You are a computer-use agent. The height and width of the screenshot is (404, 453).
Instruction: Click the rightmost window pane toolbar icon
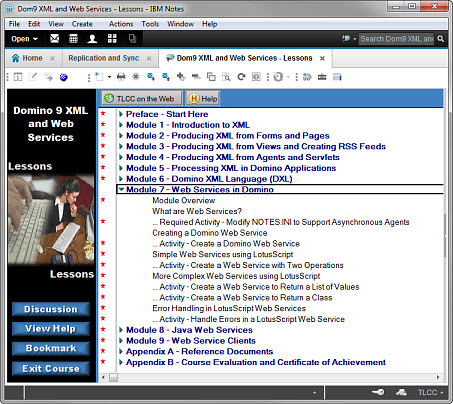click(337, 77)
